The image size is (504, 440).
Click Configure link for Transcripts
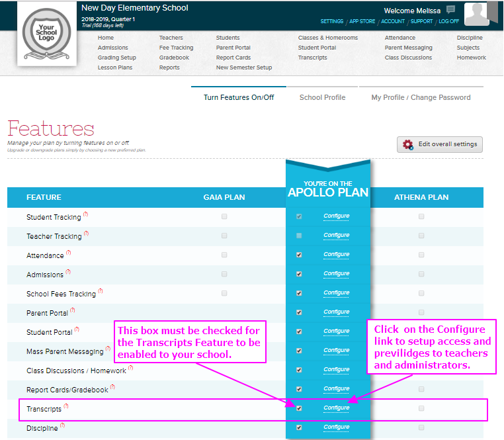point(336,408)
